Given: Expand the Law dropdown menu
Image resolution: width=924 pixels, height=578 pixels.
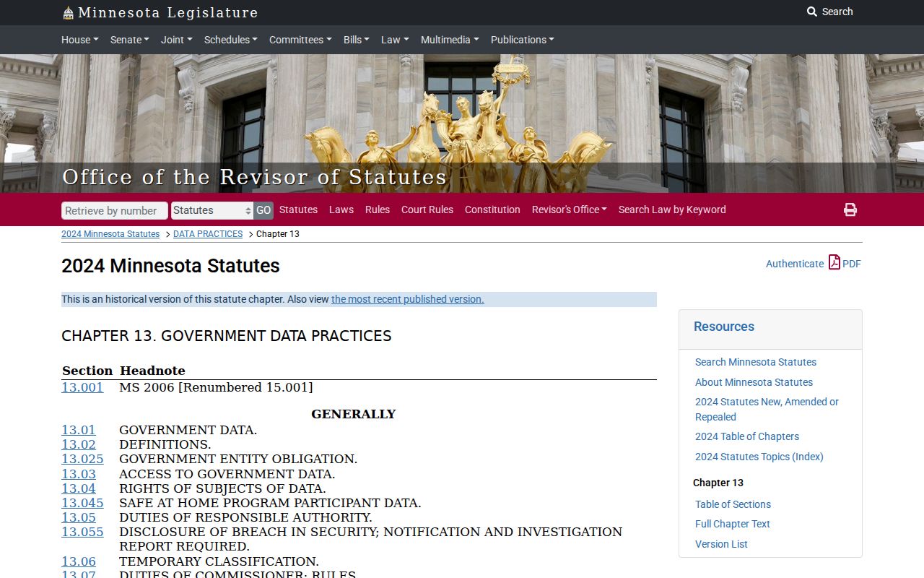Looking at the screenshot, I should [x=395, y=40].
